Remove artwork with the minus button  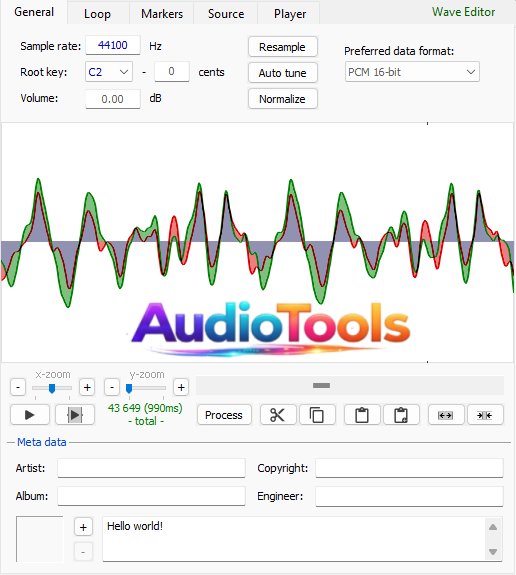(x=83, y=552)
